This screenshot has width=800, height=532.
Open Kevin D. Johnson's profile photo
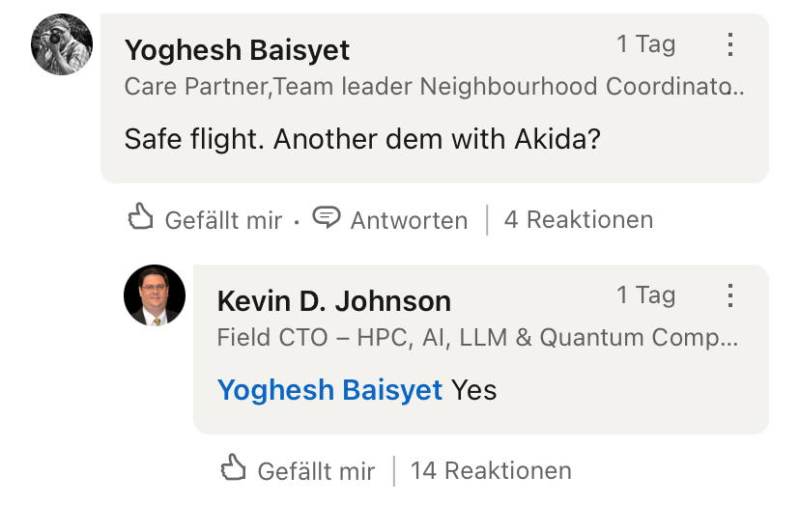(155, 295)
